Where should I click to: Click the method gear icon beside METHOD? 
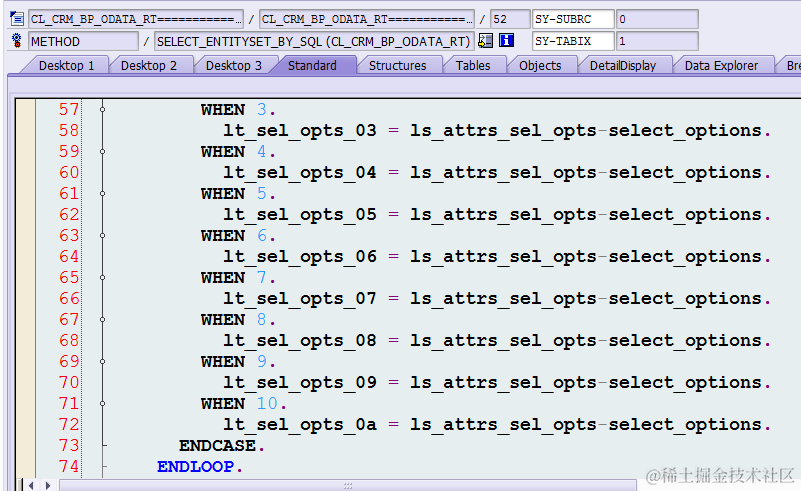[17, 40]
